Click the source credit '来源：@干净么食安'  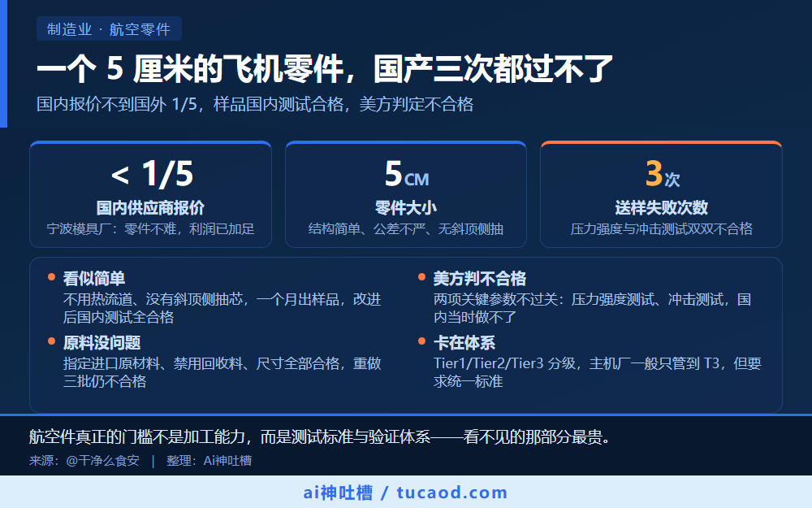[84, 461]
